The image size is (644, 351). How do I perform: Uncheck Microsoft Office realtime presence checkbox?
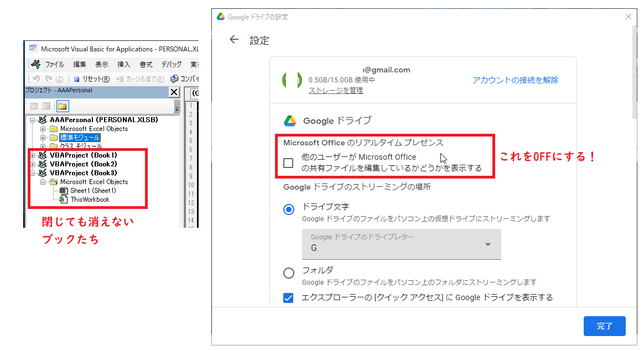point(288,163)
